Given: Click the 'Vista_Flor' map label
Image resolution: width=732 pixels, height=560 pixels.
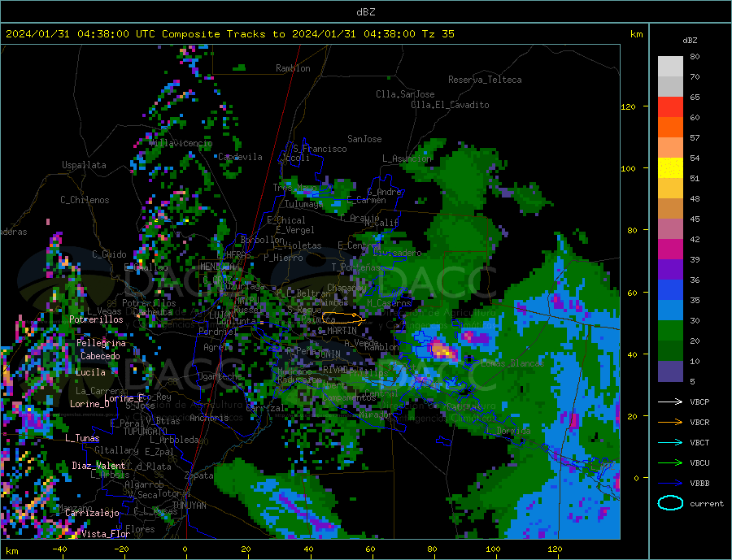Looking at the screenshot, I should pos(106,534).
